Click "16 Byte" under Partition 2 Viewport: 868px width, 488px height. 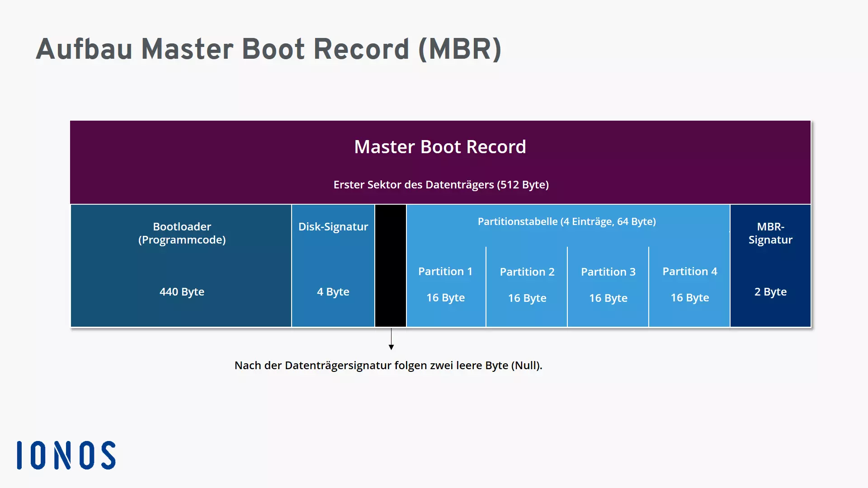coord(527,298)
